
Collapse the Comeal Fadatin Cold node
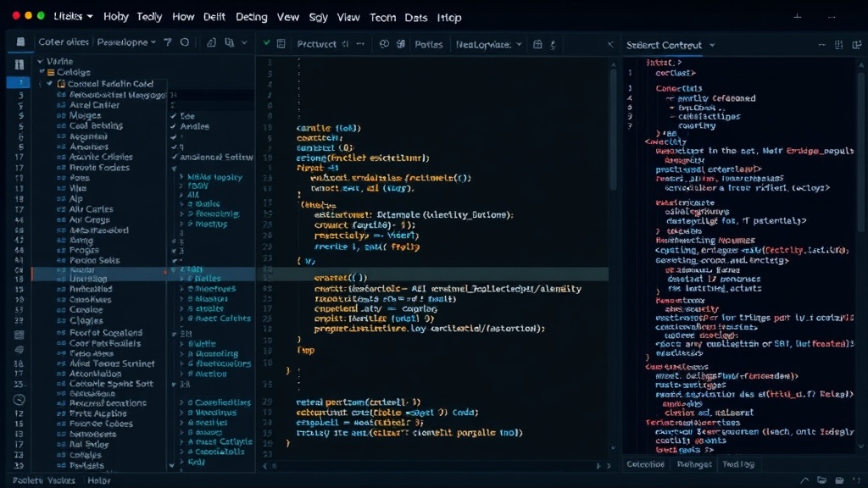(50, 84)
